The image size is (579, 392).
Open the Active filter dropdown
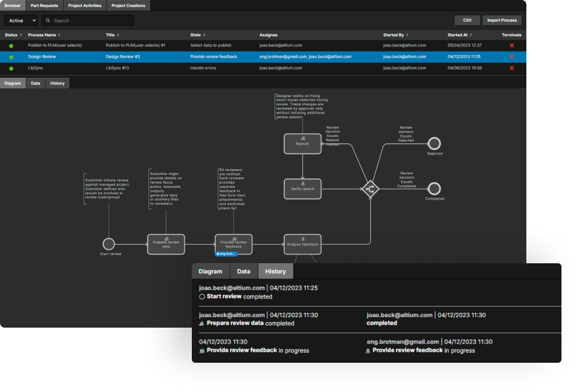20,20
